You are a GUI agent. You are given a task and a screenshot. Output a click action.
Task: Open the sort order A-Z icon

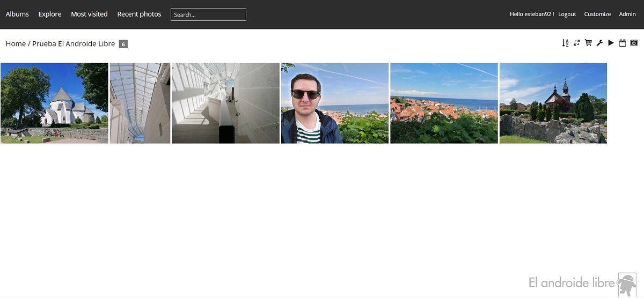pos(565,43)
